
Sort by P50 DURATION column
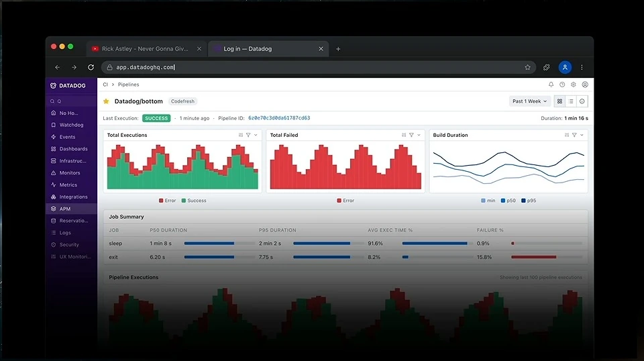pos(168,230)
